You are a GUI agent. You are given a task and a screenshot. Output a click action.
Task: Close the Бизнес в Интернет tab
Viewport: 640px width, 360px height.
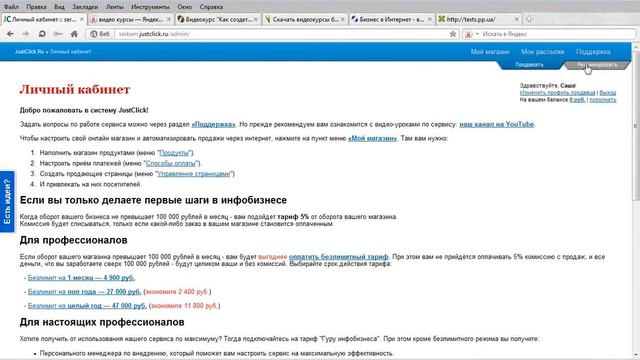click(429, 19)
